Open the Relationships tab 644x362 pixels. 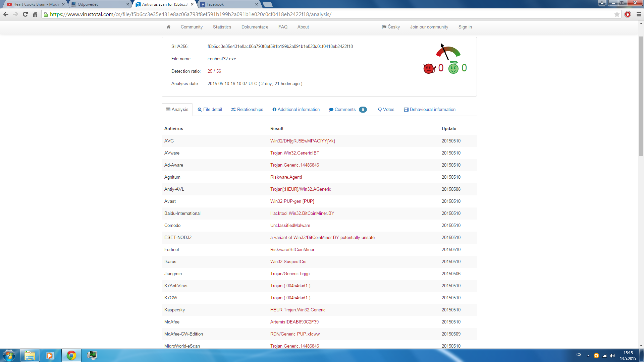pos(247,110)
